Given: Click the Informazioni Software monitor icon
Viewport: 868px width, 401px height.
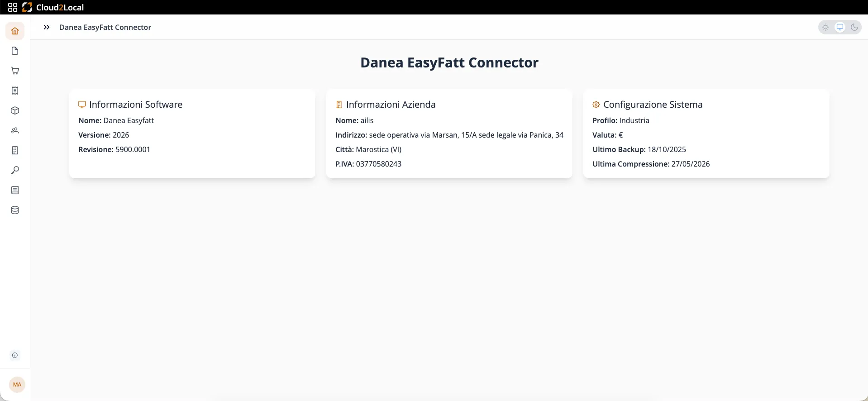Looking at the screenshot, I should [82, 105].
